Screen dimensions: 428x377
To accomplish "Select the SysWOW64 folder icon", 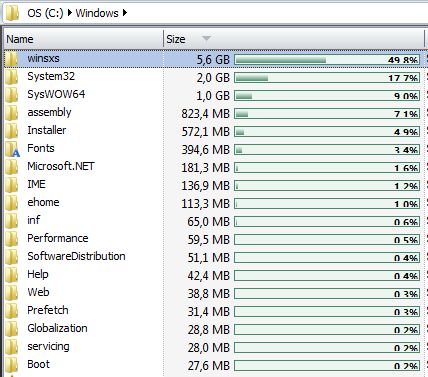I will tap(12, 95).
